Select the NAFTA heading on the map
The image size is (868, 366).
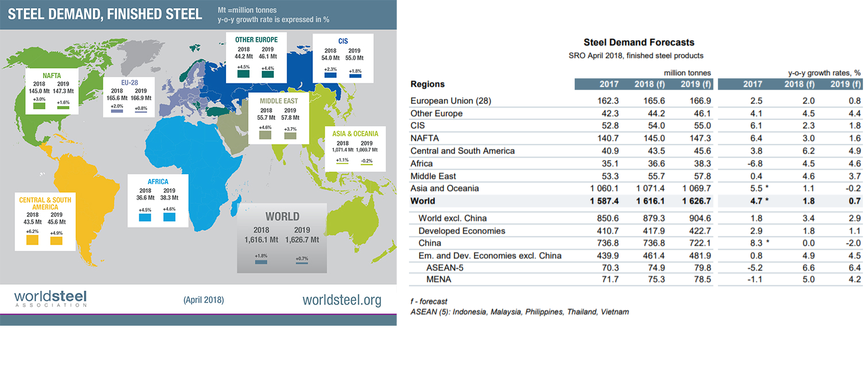tap(52, 75)
